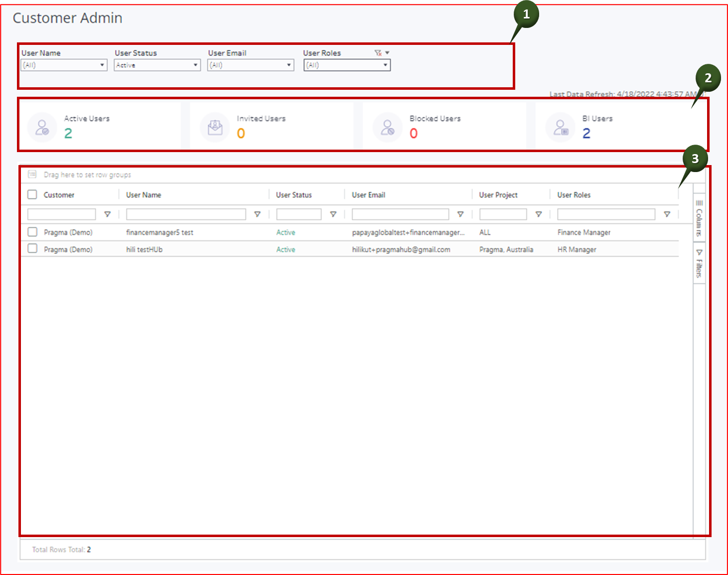Click inside the User Project filter input field
This screenshot has height=575, width=728.
point(502,214)
